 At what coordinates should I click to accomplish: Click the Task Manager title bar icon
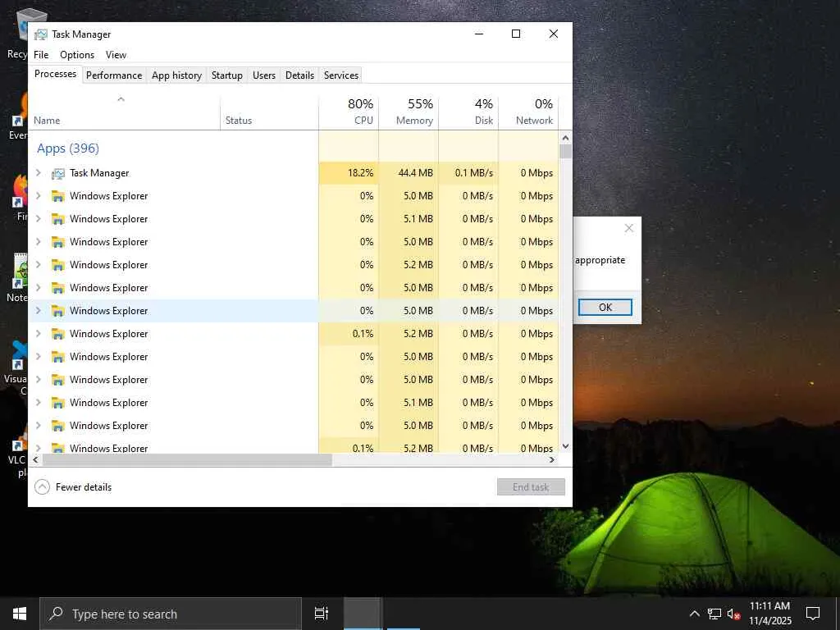point(41,34)
